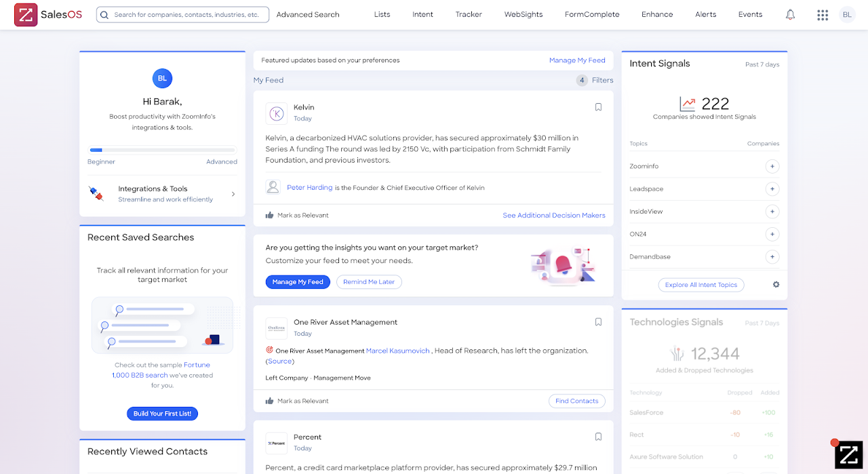Click the filter count badge 4
868x474 pixels.
click(582, 80)
